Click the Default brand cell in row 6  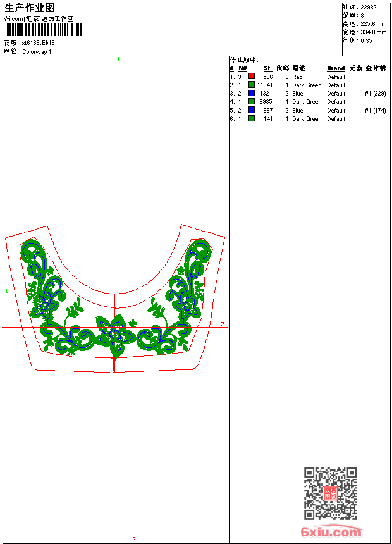(x=336, y=119)
